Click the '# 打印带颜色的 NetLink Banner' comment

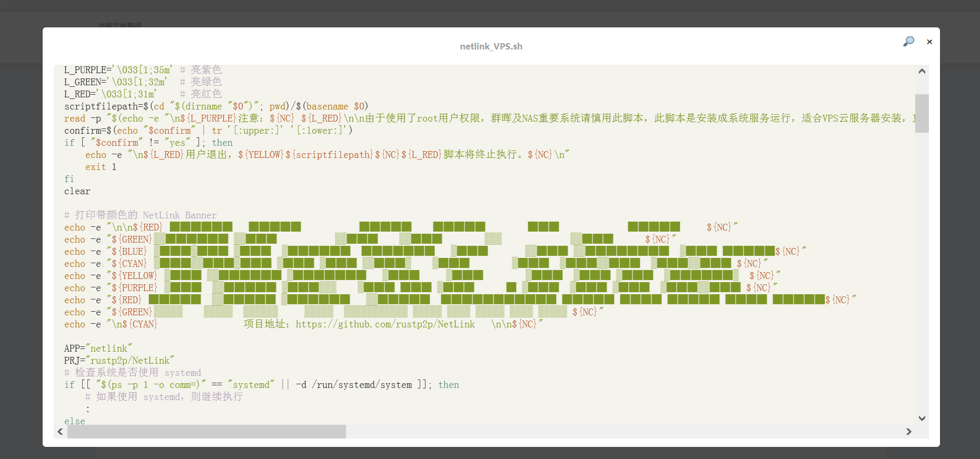pyautogui.click(x=140, y=215)
